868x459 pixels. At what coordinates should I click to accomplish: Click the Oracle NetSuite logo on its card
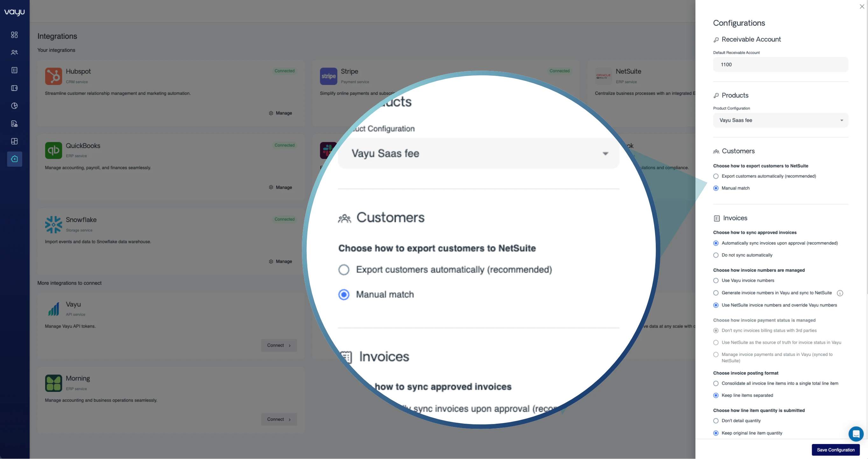[604, 76]
